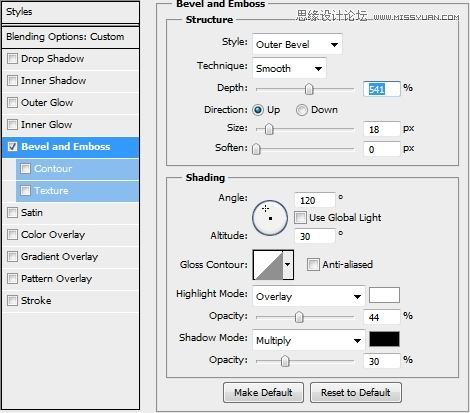Enable Anti-aliased for gloss contour
Screen dimensions: 470x413
pos(313,265)
